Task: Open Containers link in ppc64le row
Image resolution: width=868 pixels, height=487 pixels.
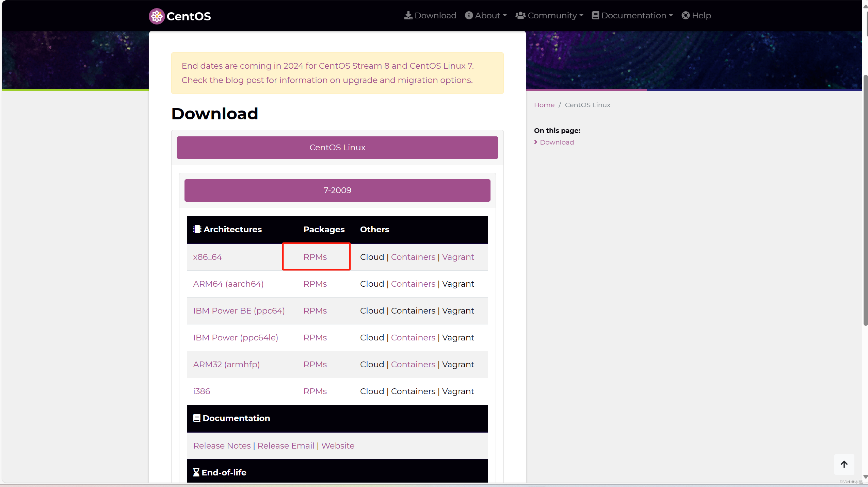Action: pyautogui.click(x=413, y=338)
